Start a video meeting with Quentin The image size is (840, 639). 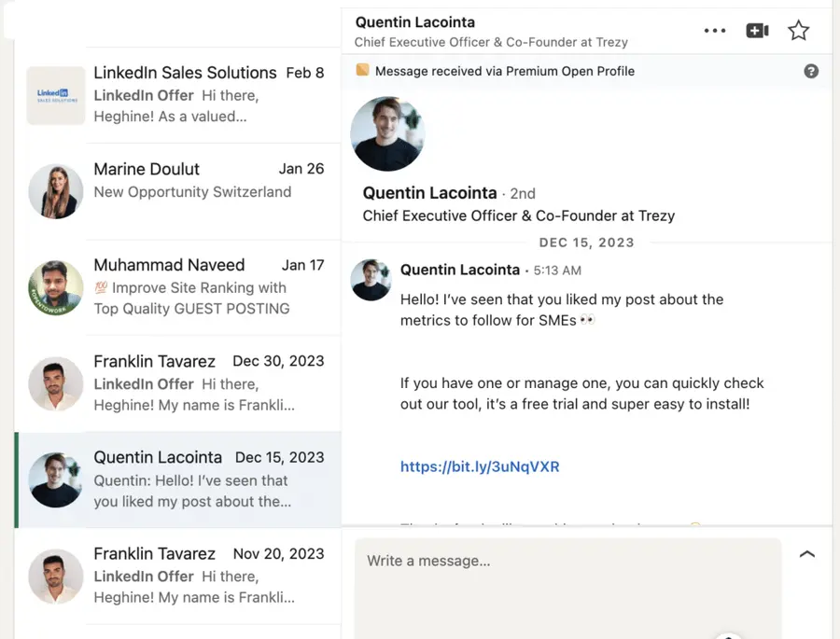(x=756, y=30)
